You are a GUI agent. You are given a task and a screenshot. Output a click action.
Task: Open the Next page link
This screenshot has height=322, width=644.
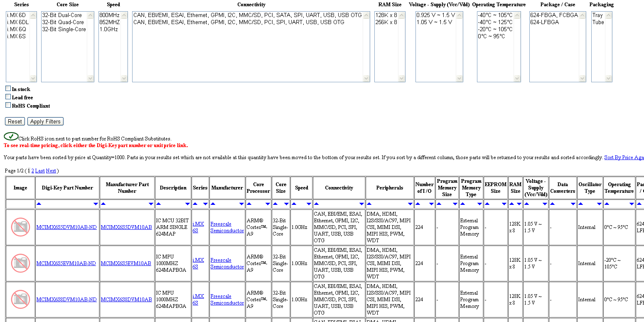point(51,171)
